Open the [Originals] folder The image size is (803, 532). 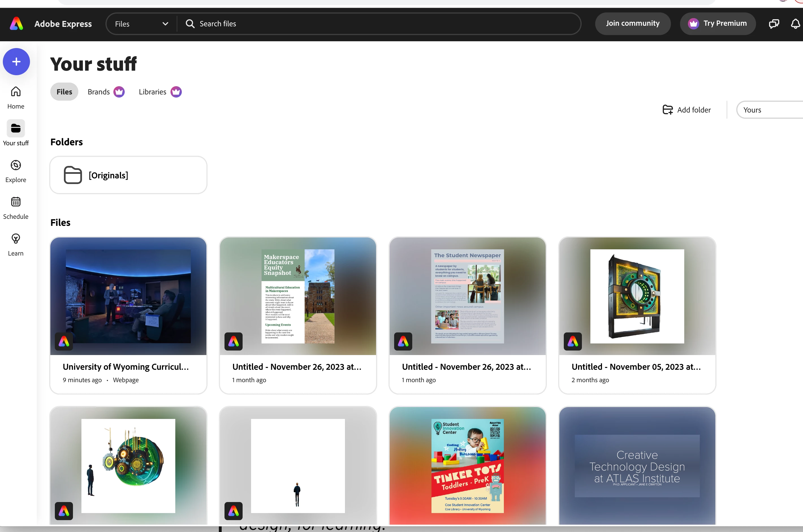(128, 175)
